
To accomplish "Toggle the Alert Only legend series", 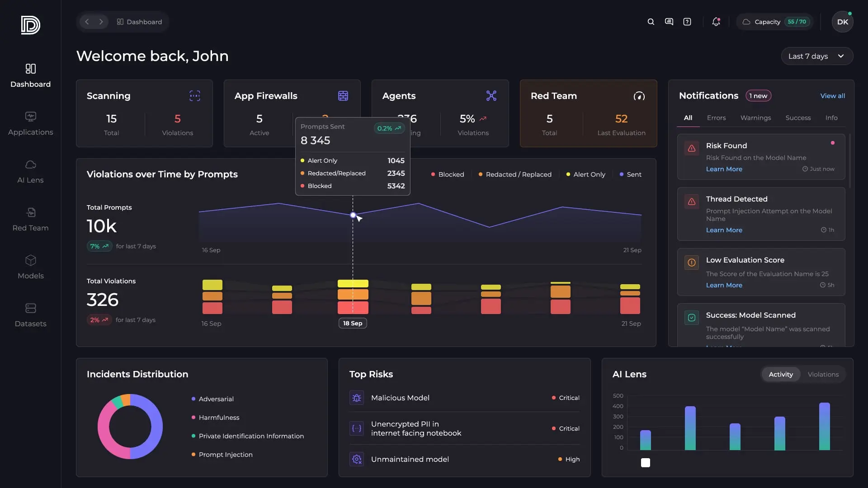I will [x=585, y=174].
